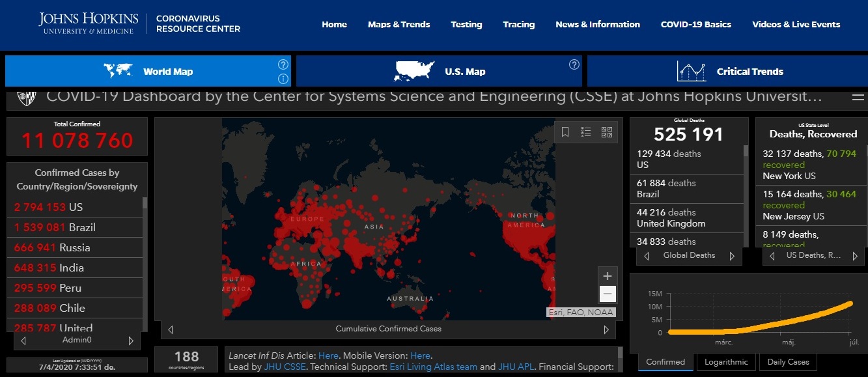
Task: Switch to the World Map tab
Action: click(148, 71)
